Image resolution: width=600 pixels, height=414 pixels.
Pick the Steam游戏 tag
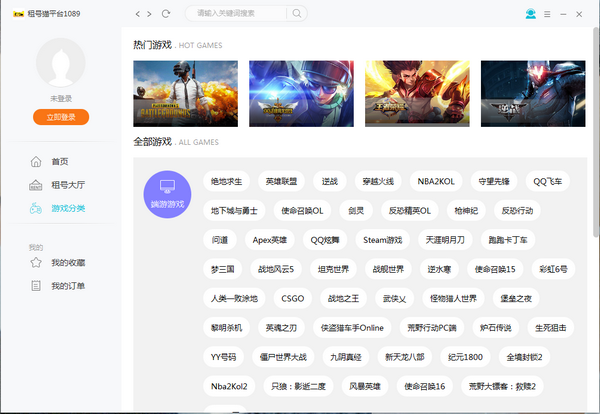(x=382, y=240)
